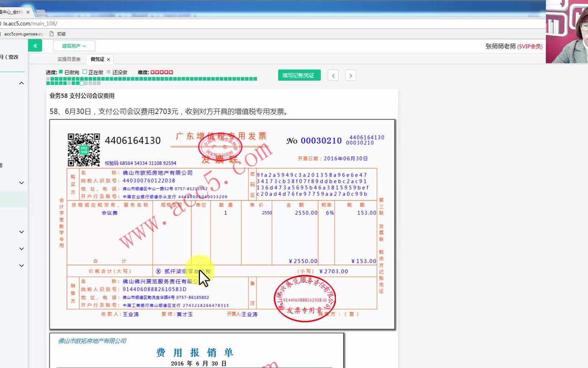Expand the third sidebar section chevron

[22, 232]
